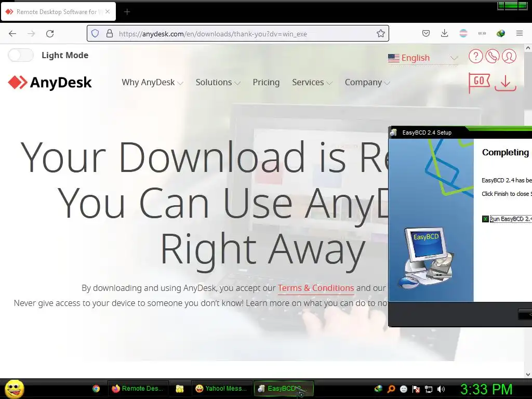Go back with the browser back arrow
This screenshot has height=399, width=532.
(12, 34)
